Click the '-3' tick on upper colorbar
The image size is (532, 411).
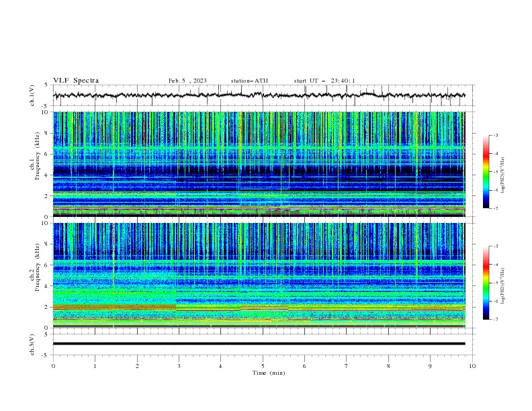tap(495, 135)
